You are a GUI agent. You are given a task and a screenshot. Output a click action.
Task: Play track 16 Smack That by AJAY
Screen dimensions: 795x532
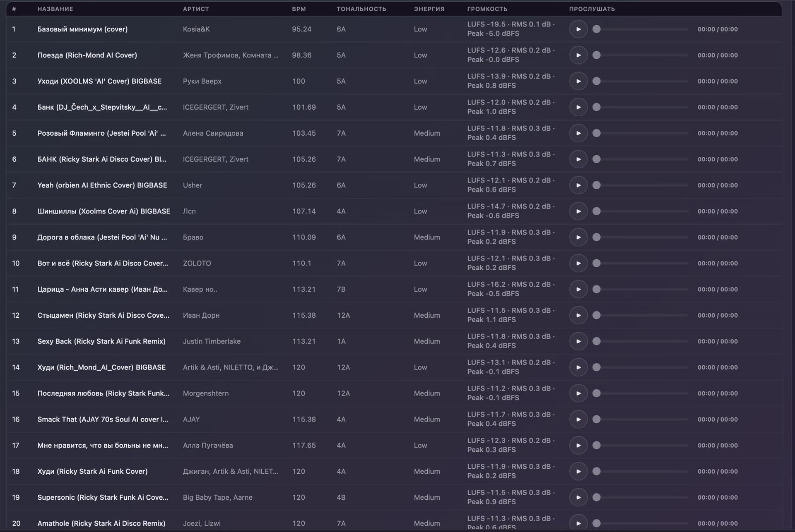tap(578, 419)
